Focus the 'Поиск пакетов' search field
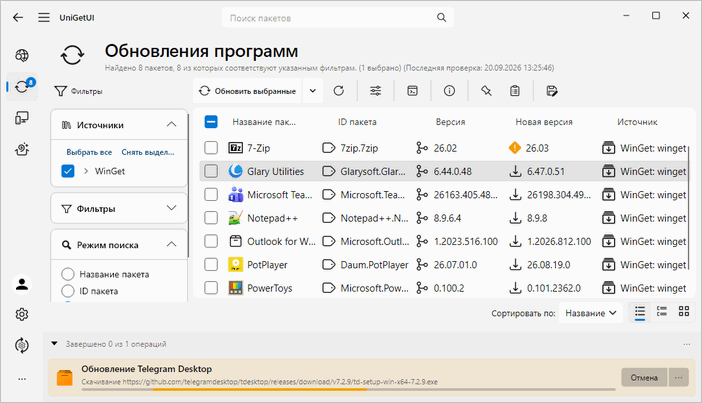Viewport: 702px width, 403px height. click(338, 17)
